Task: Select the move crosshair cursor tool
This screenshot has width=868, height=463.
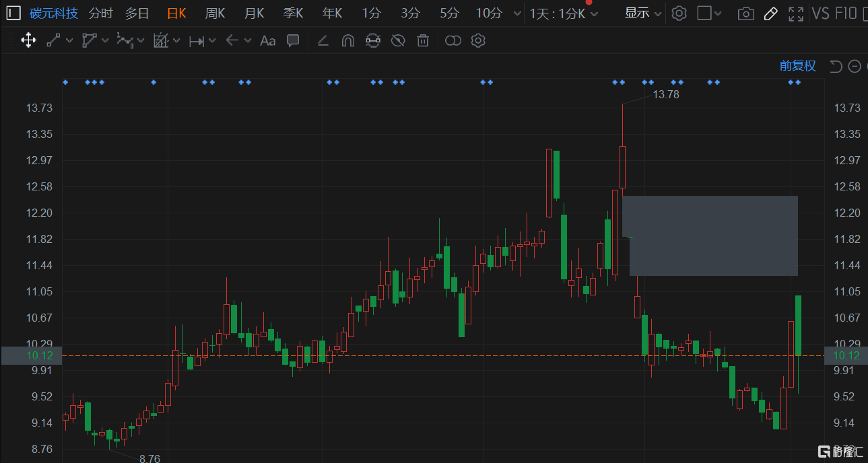Action: 28,40
